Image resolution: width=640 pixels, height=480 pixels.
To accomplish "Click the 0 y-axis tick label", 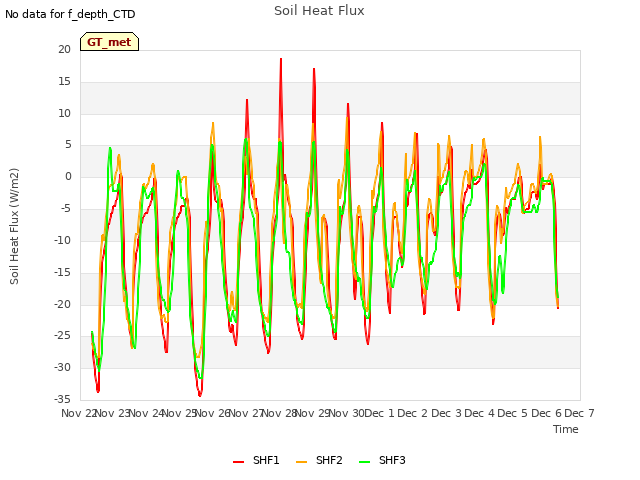I will pos(68,177).
